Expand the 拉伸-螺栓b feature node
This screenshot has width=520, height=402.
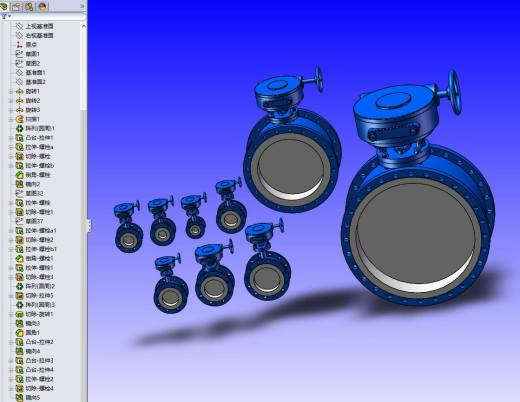[11, 166]
